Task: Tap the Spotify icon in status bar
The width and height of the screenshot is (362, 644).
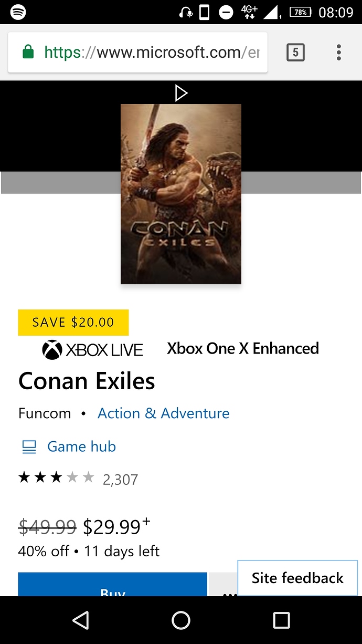Action: click(18, 12)
